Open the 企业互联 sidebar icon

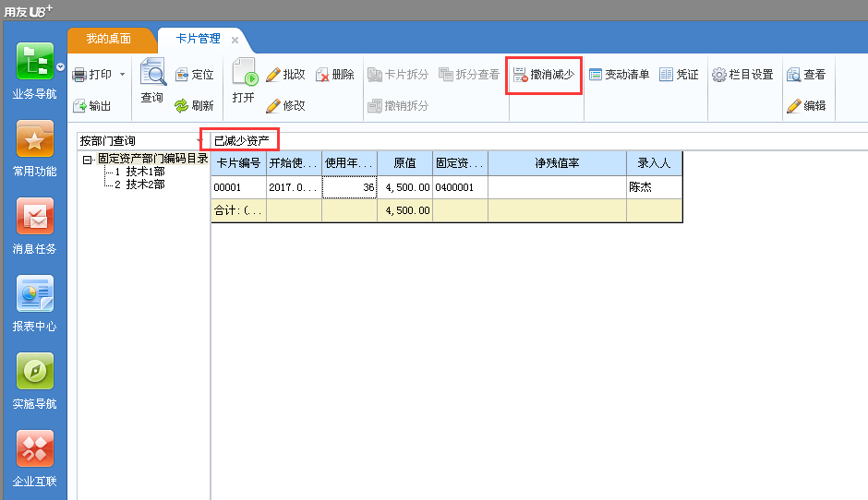point(35,448)
